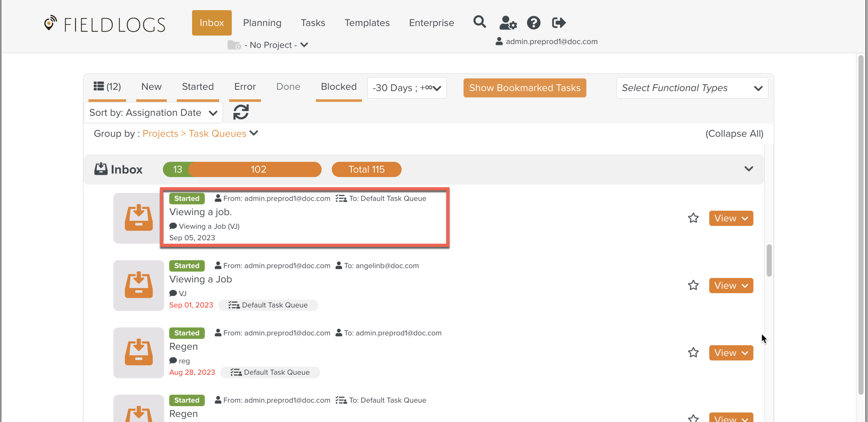
Task: Click inbox tray icon of Regen task
Action: click(x=139, y=352)
